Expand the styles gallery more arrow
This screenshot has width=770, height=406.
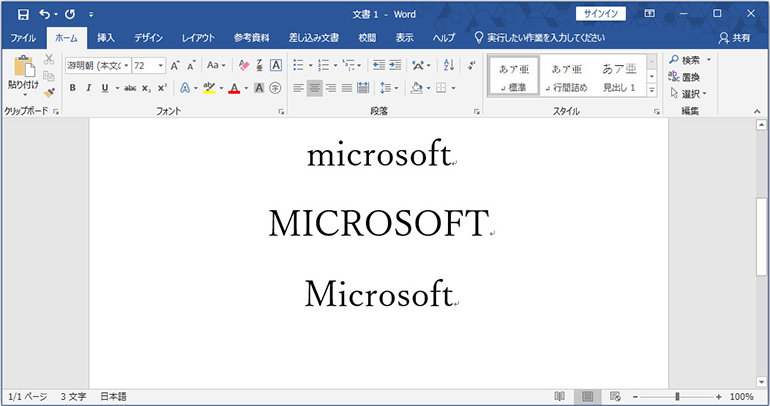(x=652, y=90)
